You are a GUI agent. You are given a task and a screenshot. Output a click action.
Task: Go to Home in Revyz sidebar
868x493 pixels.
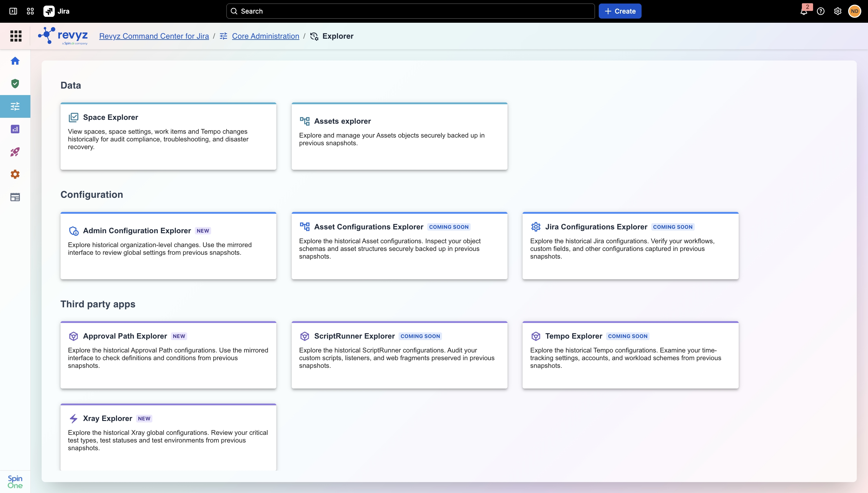point(15,61)
